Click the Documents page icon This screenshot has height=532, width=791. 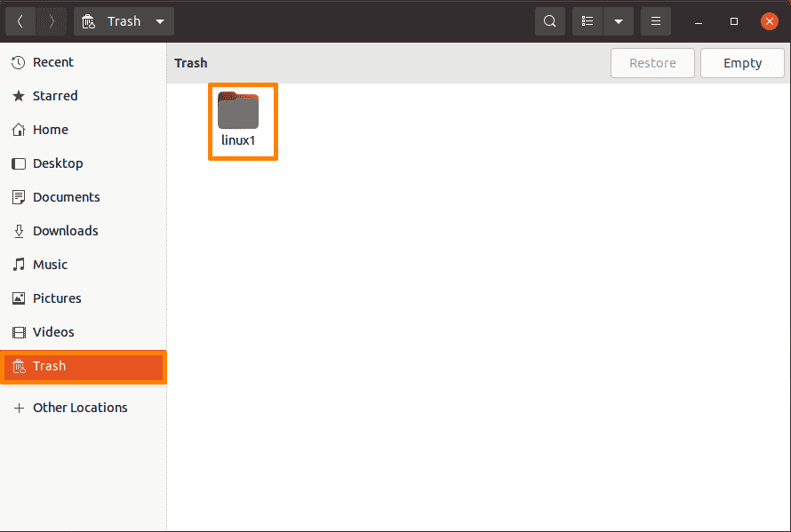(x=19, y=197)
